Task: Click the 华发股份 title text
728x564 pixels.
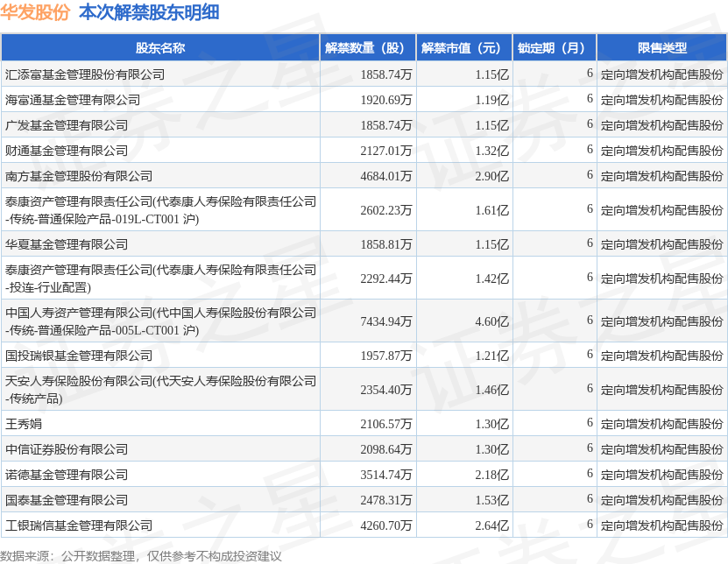Action: [35, 12]
